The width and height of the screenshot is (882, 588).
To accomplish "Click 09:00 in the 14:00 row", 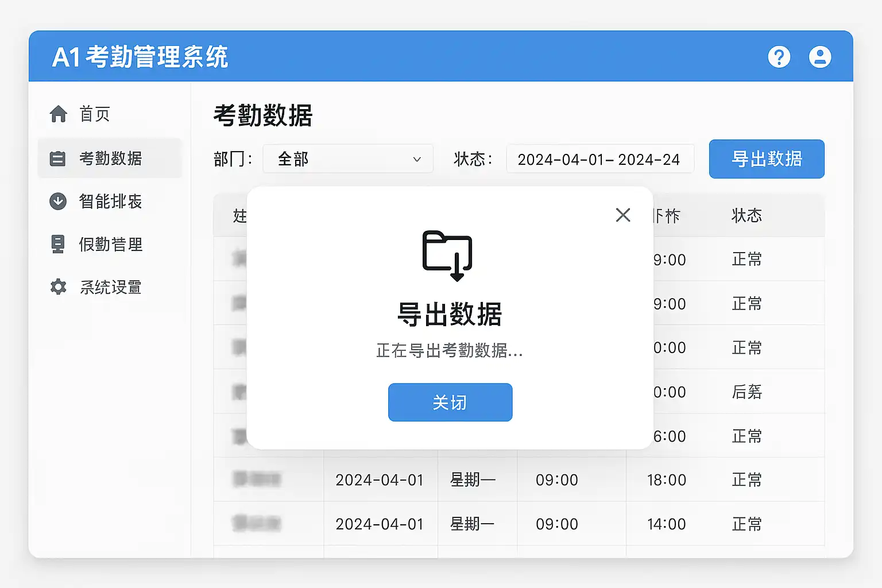I will click(557, 524).
